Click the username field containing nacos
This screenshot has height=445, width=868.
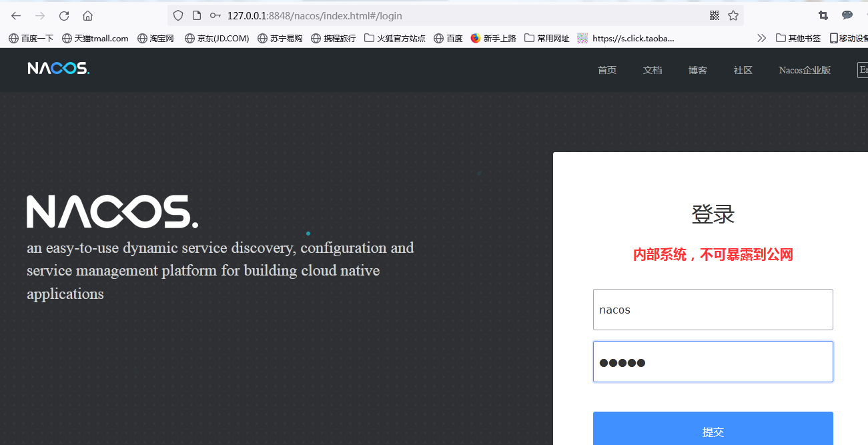click(713, 310)
